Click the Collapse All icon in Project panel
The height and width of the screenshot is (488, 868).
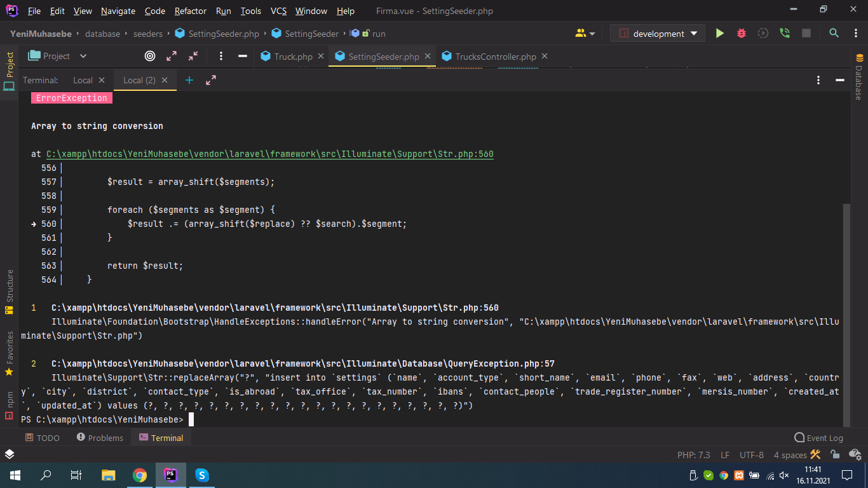pos(193,56)
